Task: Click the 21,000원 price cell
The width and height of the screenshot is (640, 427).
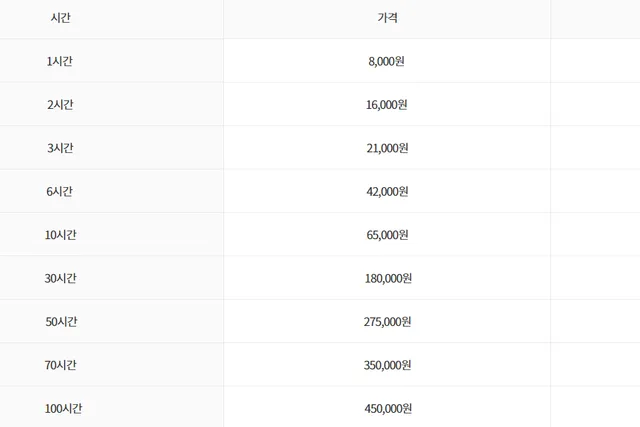Action: [x=387, y=148]
